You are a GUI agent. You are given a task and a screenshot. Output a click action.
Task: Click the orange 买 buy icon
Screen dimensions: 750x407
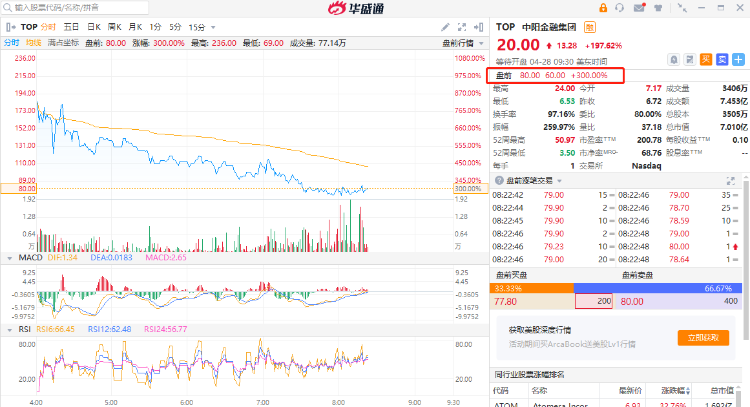point(706,60)
